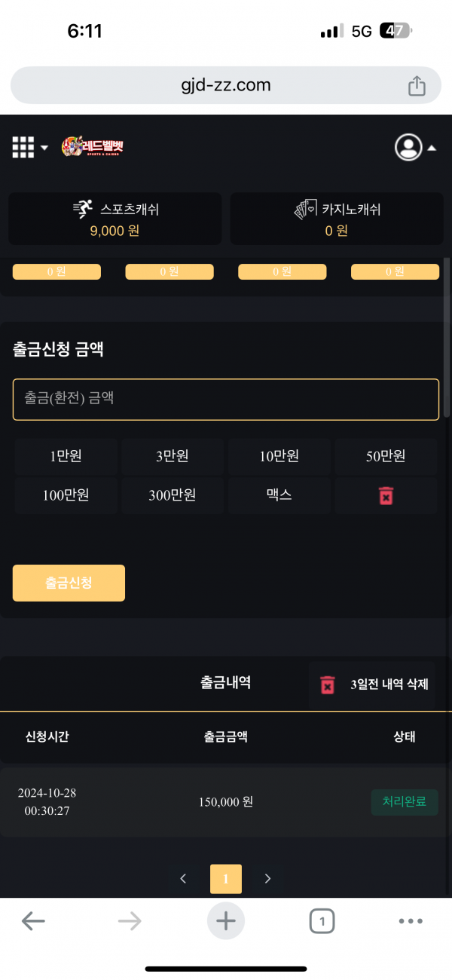Viewport: 452px width, 980px height.
Task: Choose the 맥스 amount preset
Action: pos(279,495)
